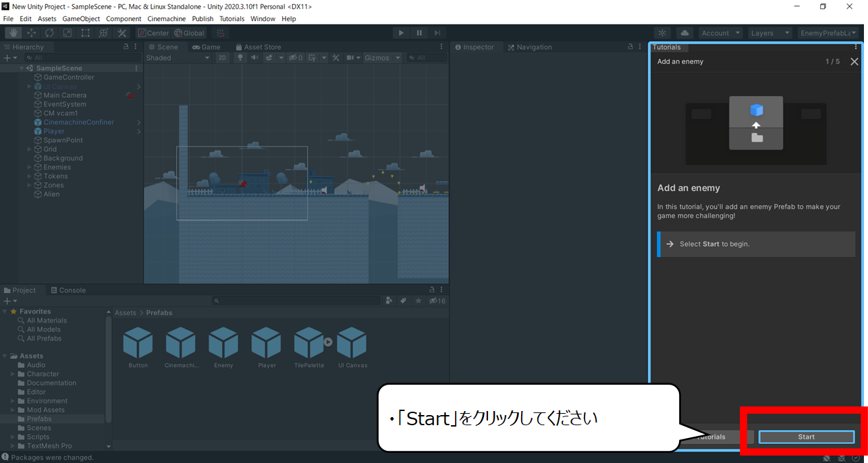Toggle the Scene grid visibility icon

point(312,58)
